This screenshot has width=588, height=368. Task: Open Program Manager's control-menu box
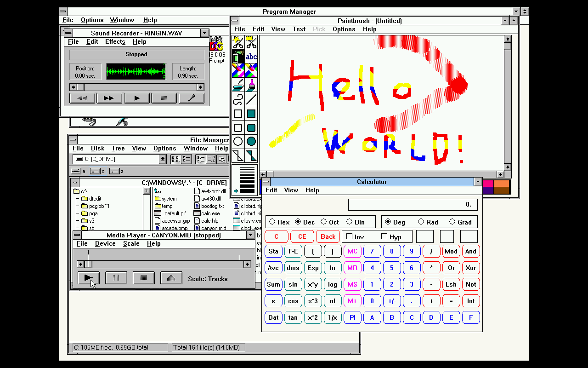pyautogui.click(x=63, y=11)
